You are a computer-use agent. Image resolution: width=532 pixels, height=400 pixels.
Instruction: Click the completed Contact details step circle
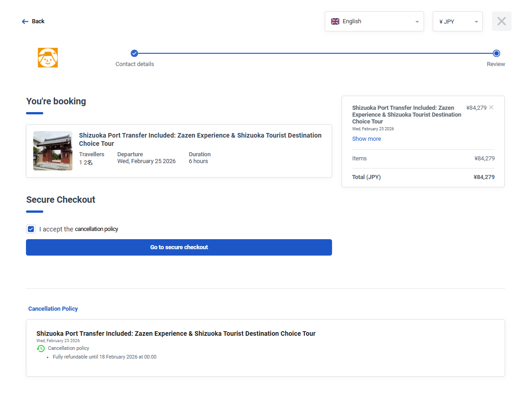click(x=134, y=53)
